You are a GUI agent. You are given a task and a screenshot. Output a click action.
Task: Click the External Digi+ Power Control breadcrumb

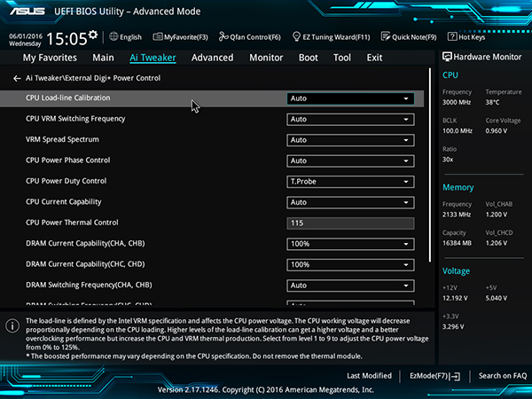(113, 78)
